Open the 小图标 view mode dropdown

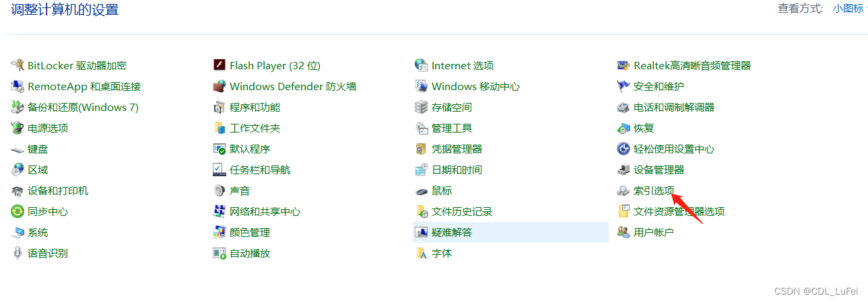tap(850, 9)
